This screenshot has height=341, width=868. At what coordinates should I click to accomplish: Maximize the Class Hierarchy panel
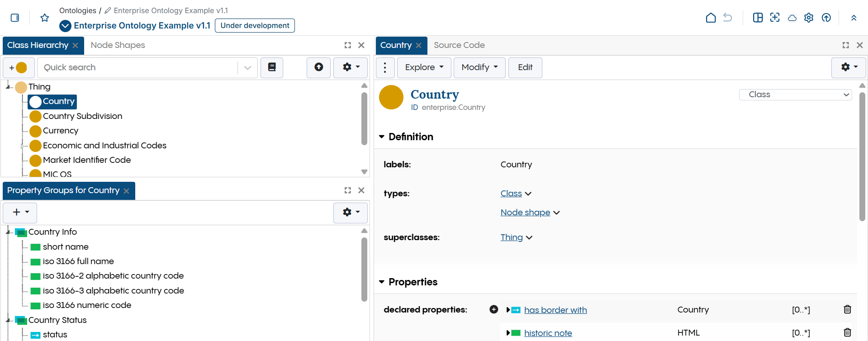pos(347,45)
